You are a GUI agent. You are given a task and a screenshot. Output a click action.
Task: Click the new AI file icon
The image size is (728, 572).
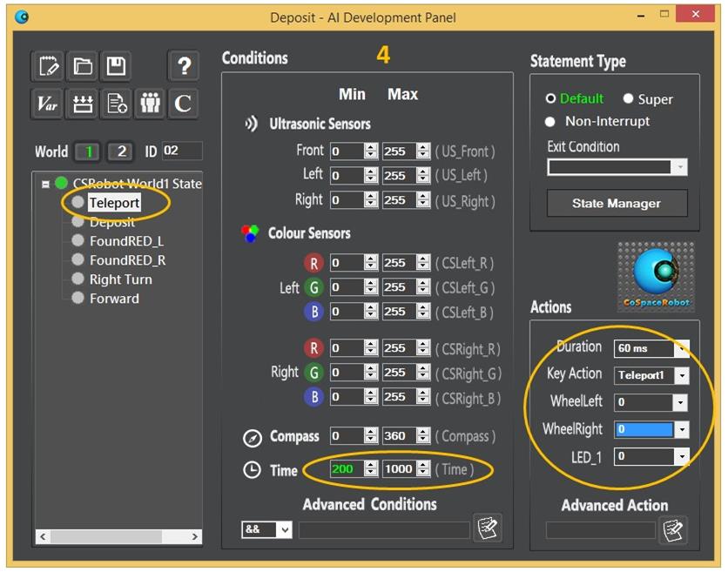49,66
